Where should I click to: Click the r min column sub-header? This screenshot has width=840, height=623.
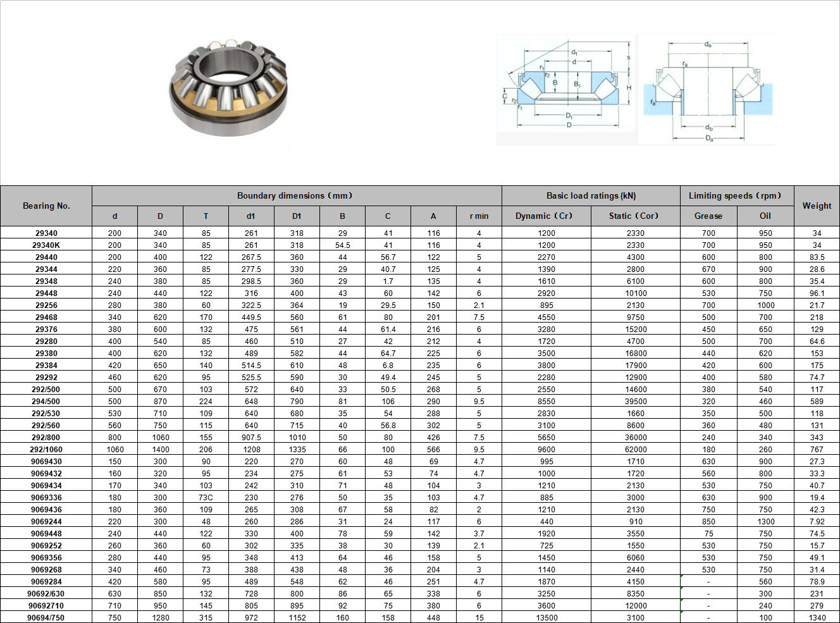[479, 216]
